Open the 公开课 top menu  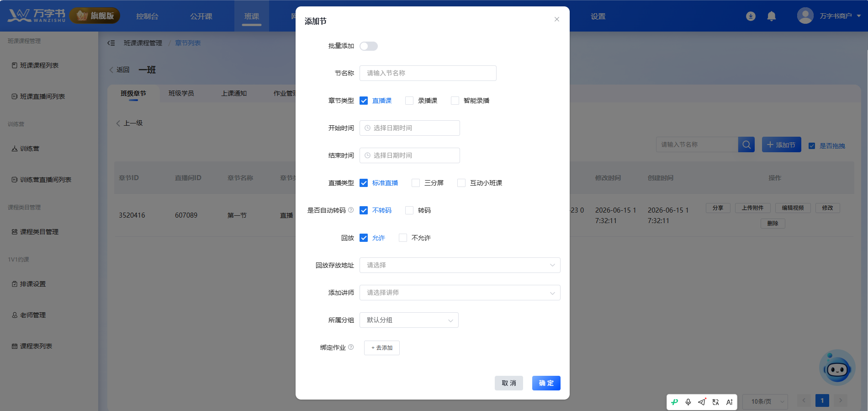[x=201, y=16]
